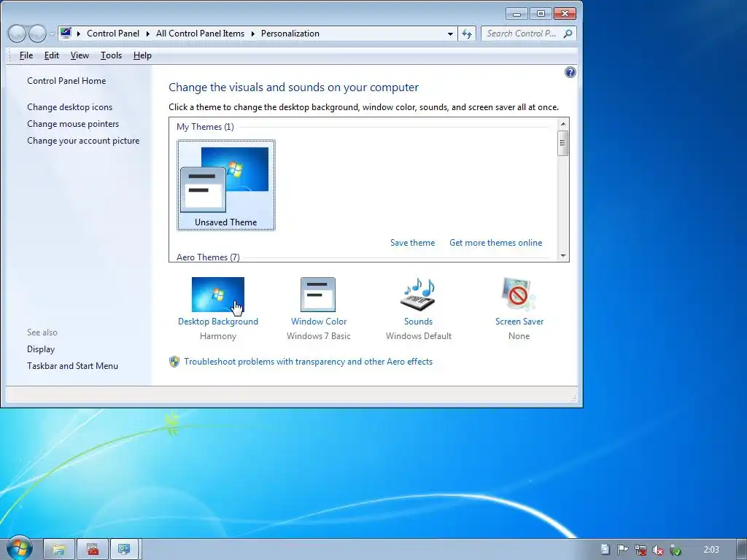747x560 pixels.
Task: Click the 'My Themes (1)' group header
Action: pos(205,127)
